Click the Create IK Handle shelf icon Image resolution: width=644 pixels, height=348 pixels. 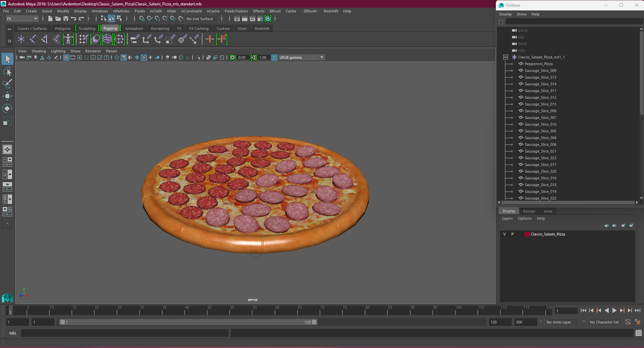tap(45, 39)
